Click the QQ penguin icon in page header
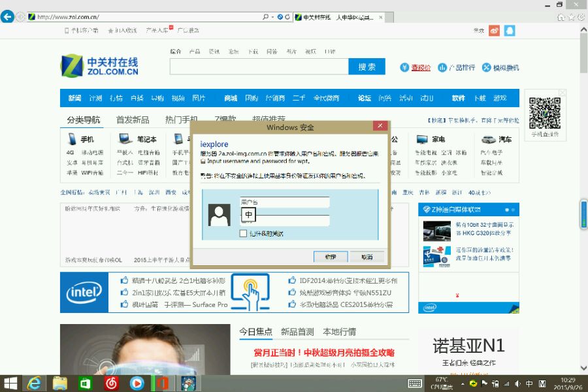 [509, 31]
